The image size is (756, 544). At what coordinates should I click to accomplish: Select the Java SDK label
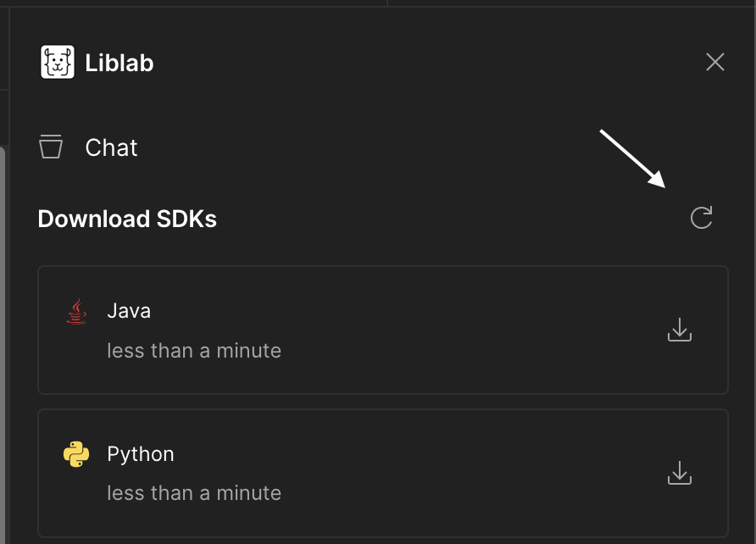[129, 311]
